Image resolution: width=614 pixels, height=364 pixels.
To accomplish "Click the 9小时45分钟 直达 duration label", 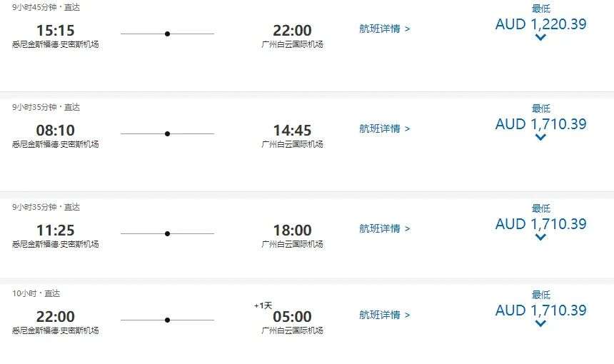I will (46, 7).
